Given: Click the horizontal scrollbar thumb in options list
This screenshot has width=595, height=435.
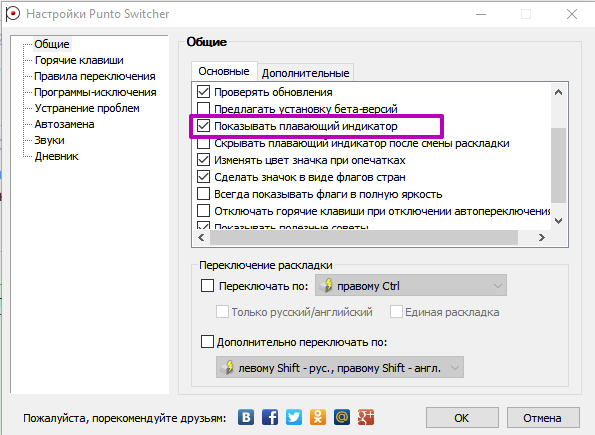Looking at the screenshot, I should tap(364, 238).
